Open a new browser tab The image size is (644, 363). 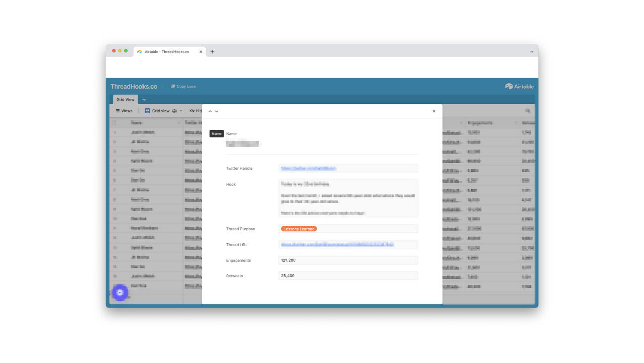pos(212,52)
